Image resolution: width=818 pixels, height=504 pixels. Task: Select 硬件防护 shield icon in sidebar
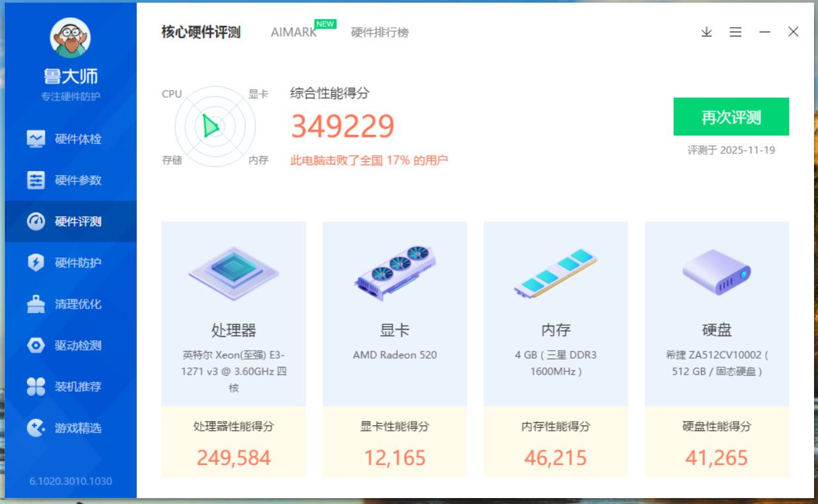(x=36, y=263)
